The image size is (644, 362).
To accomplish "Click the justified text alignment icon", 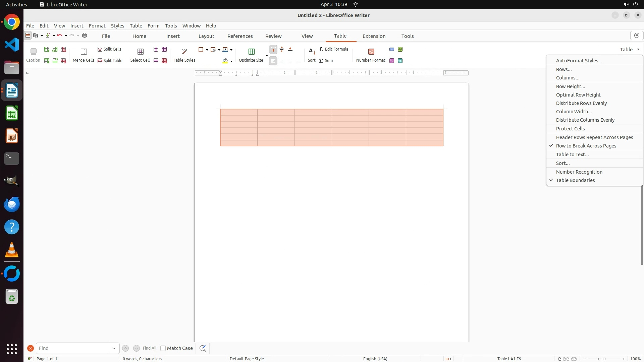I will [x=299, y=61].
